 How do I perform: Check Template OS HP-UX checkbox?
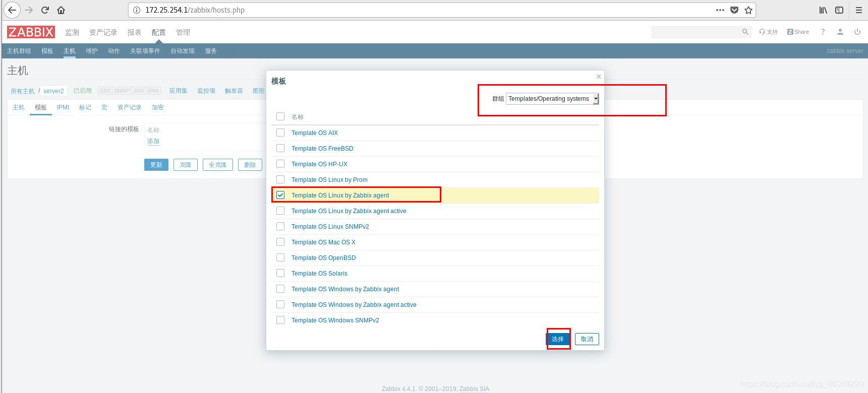tap(280, 164)
